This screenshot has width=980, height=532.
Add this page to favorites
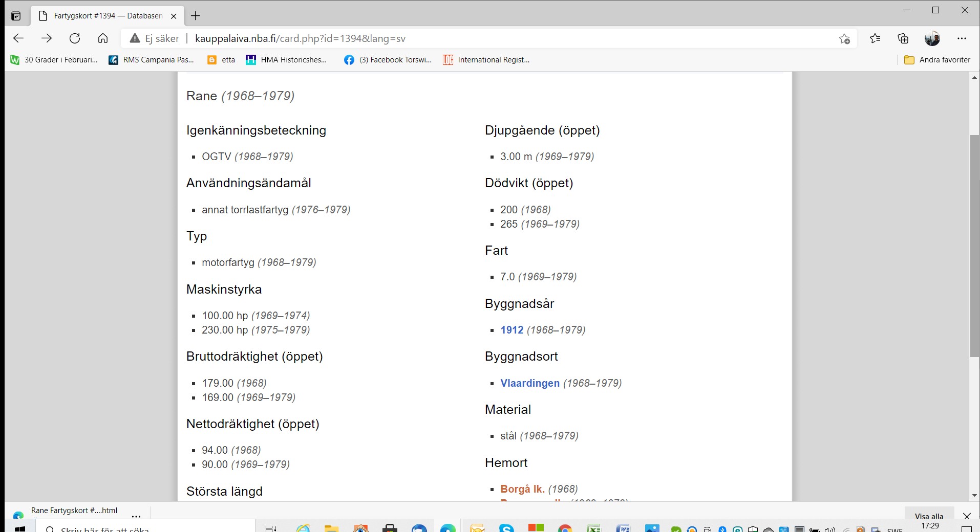[x=844, y=39]
